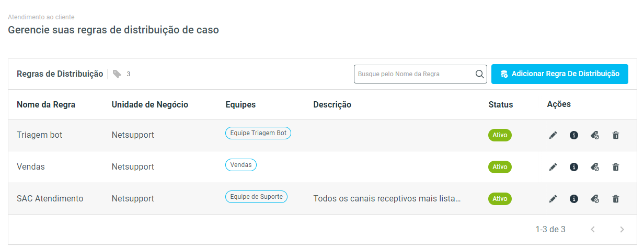Delete the Triagem bot rule

coord(616,135)
